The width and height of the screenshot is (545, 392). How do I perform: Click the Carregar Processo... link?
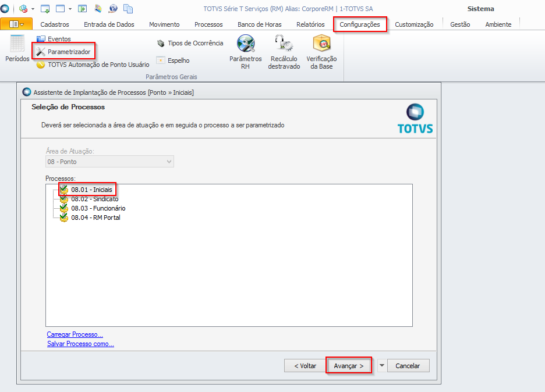(75, 334)
